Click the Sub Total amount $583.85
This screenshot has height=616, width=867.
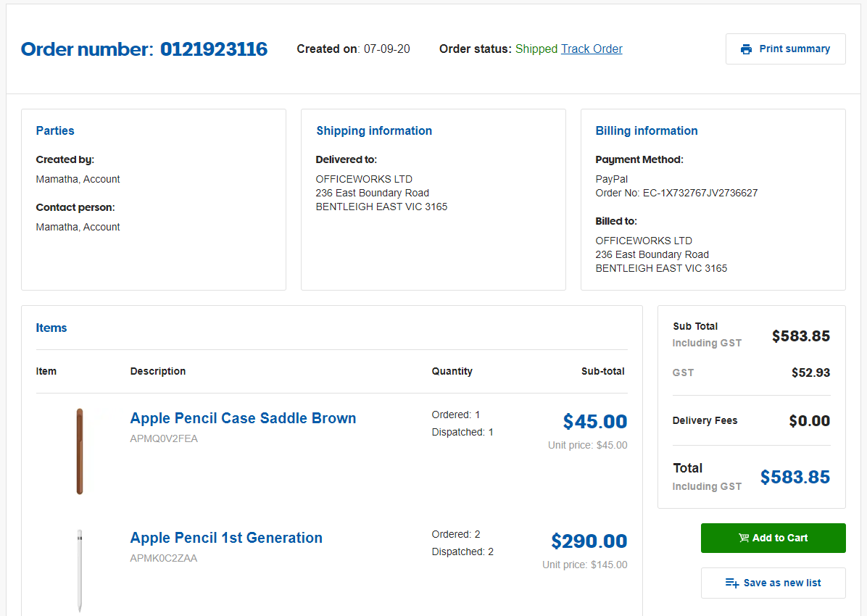[801, 336]
